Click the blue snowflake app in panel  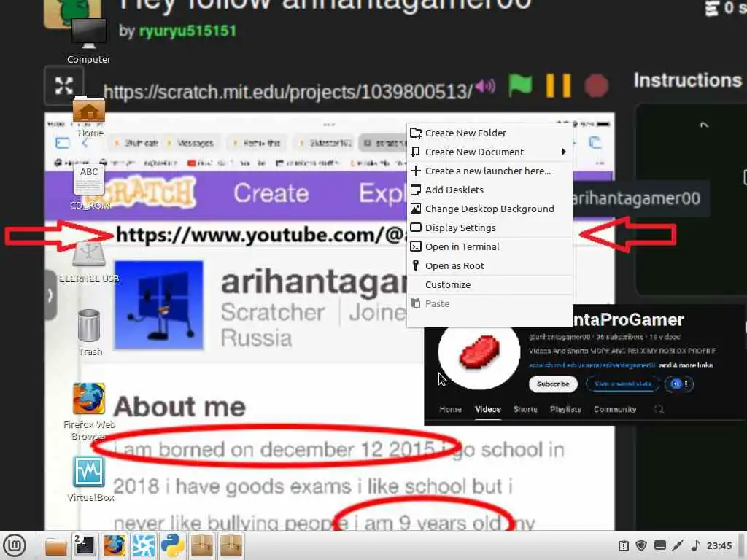(144, 545)
